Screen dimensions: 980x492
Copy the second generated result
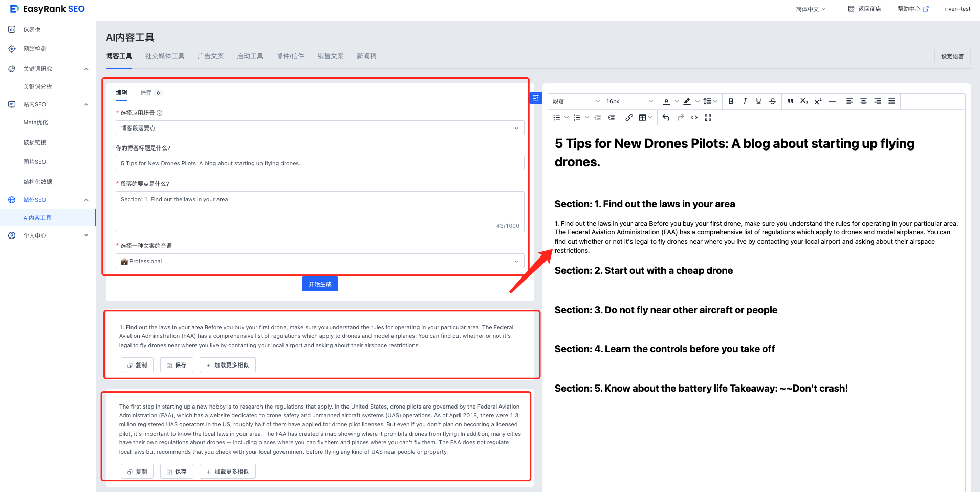pos(137,472)
